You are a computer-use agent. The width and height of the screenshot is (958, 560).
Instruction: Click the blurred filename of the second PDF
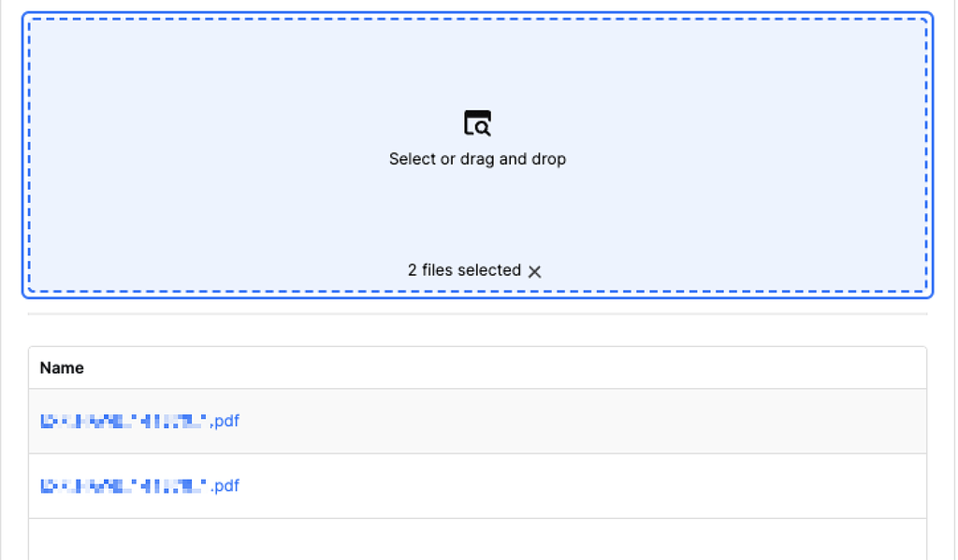[123, 486]
